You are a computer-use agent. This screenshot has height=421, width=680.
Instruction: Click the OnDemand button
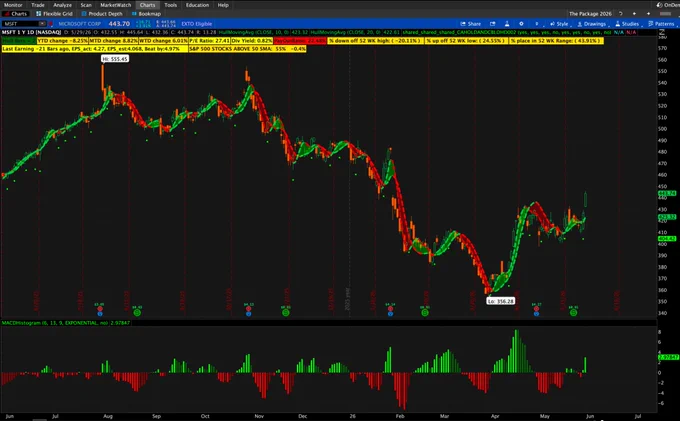668,5
